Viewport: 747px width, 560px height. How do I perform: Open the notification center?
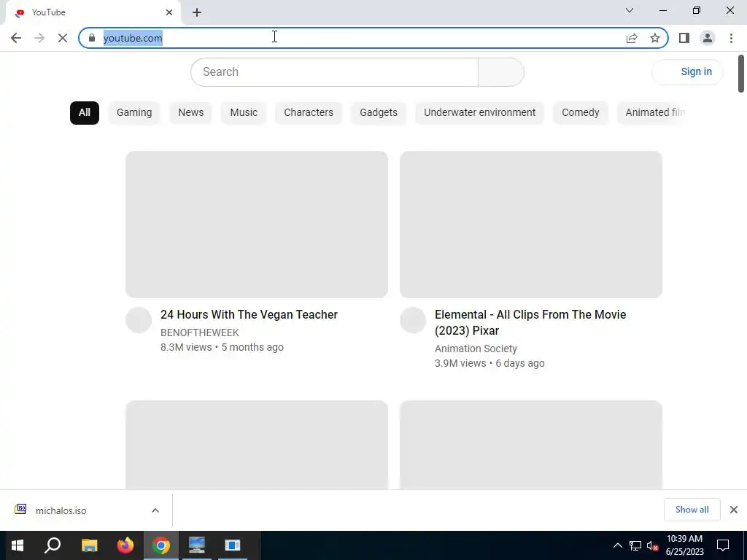(x=723, y=545)
